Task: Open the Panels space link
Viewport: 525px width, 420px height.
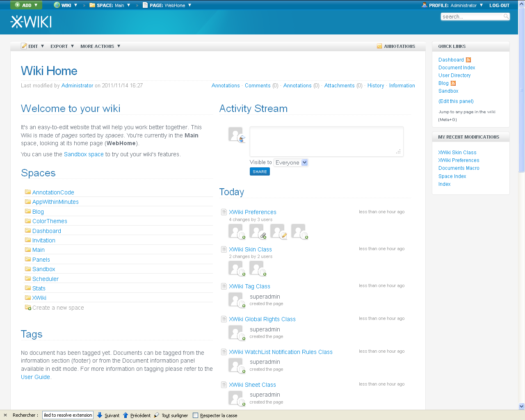Action: coord(41,260)
